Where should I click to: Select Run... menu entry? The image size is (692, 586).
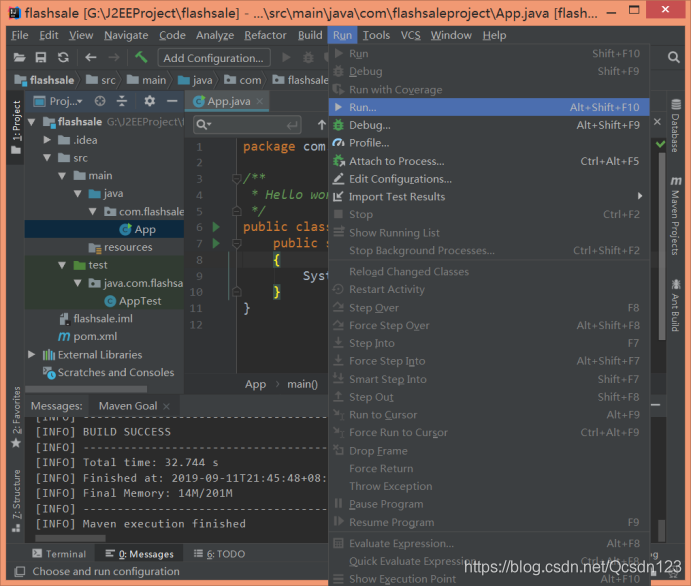[489, 107]
